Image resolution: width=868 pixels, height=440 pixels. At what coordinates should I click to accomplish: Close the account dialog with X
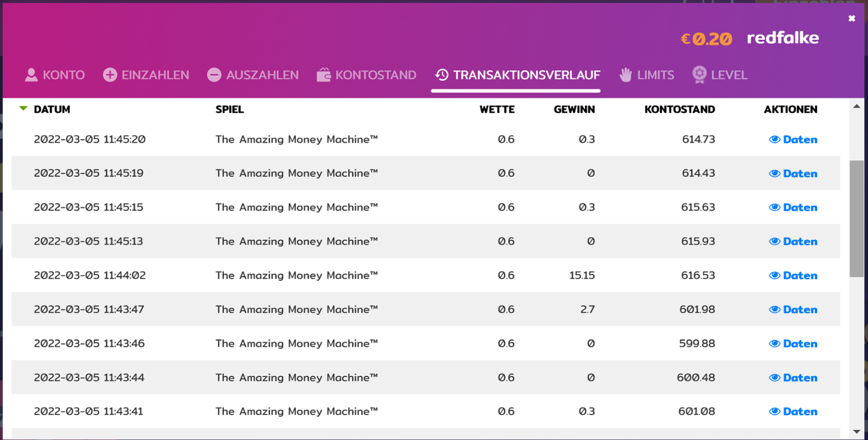(851, 19)
